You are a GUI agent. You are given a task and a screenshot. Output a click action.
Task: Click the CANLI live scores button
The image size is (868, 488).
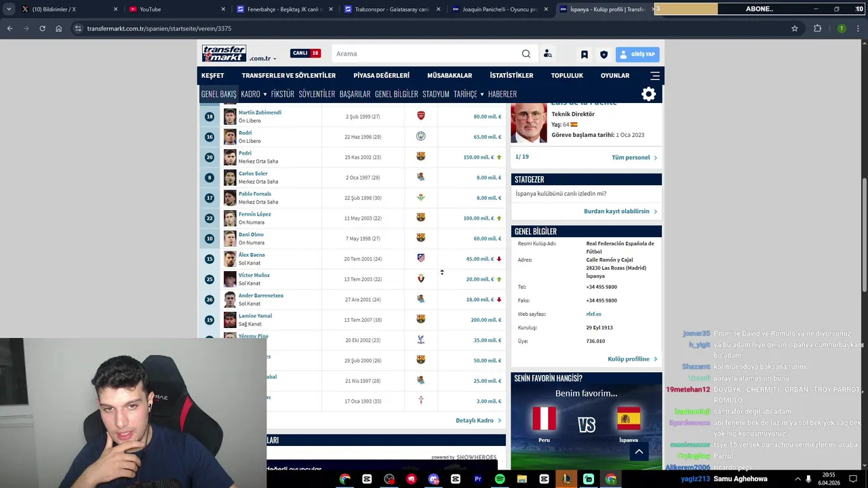point(305,53)
